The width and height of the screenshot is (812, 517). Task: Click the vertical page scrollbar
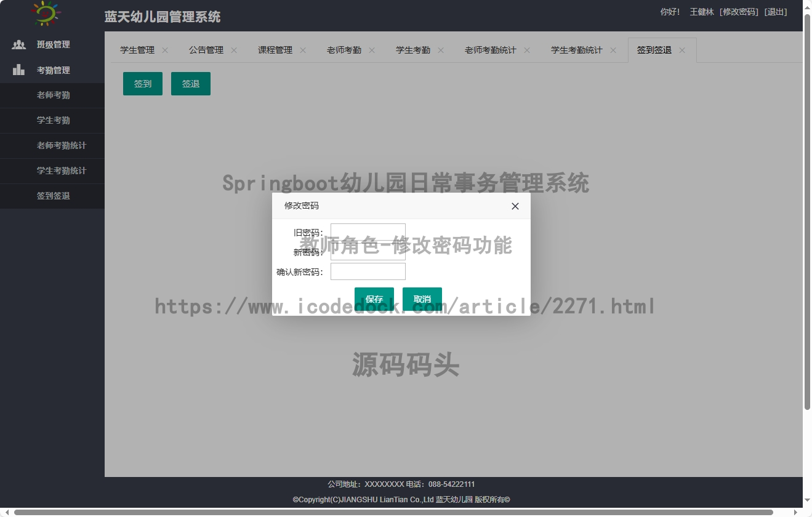click(x=807, y=211)
